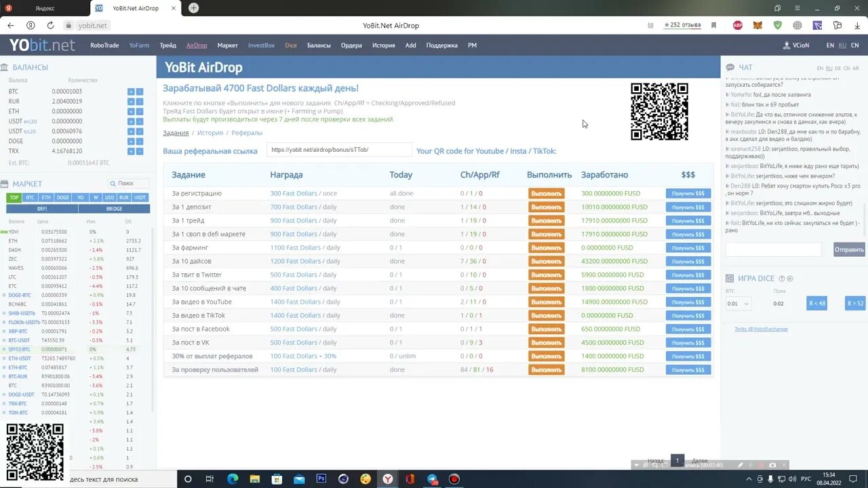Viewport: 868px width, 488px height.
Task: Click the YObit.net logo
Action: click(x=42, y=45)
